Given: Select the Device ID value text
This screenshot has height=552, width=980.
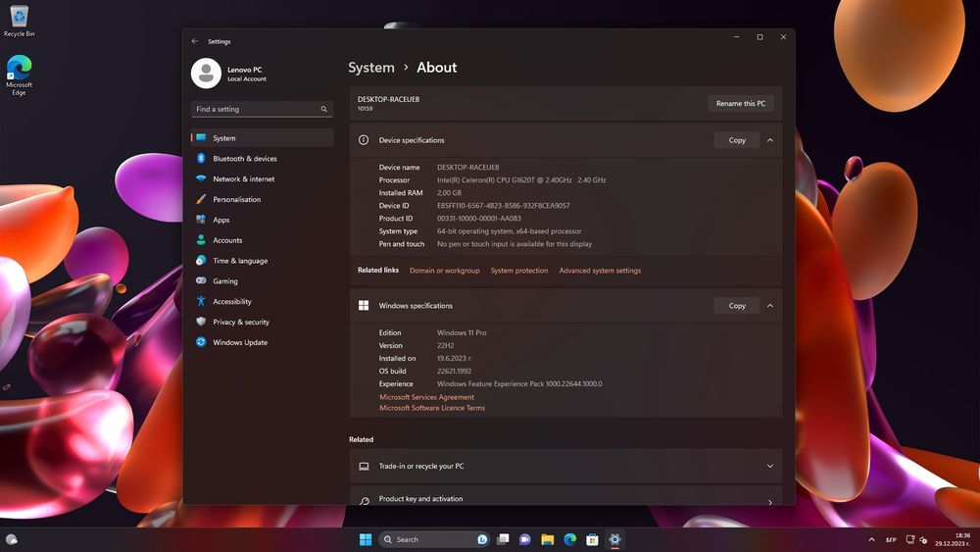Looking at the screenshot, I should click(x=503, y=206).
